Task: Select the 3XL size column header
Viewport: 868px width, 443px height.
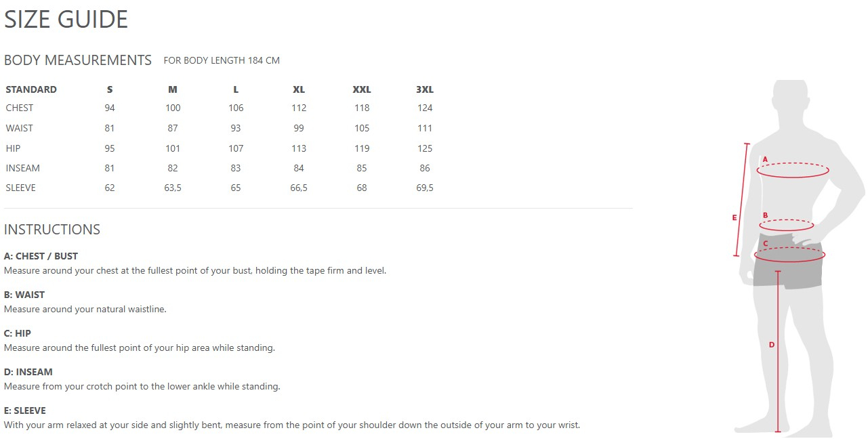Action: [x=425, y=89]
